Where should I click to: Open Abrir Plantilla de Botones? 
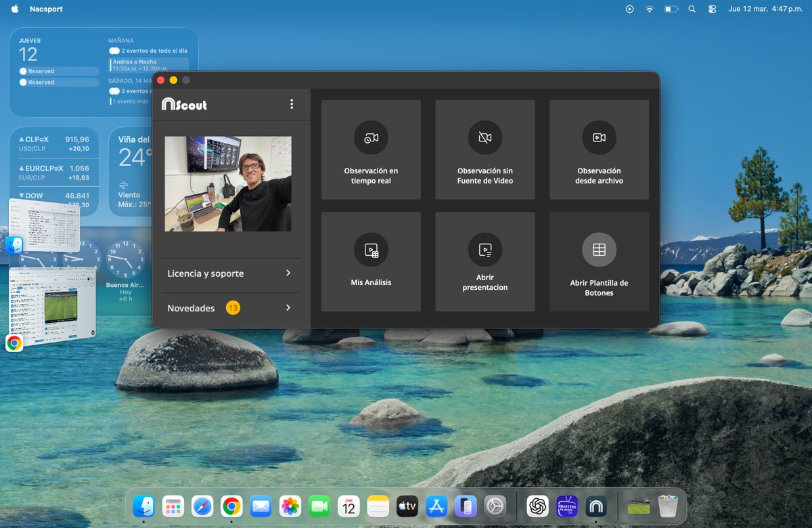coord(599,262)
